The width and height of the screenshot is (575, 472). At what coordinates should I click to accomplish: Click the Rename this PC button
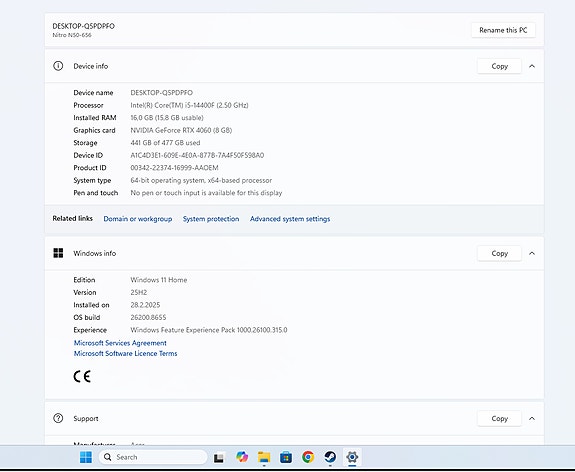point(503,30)
